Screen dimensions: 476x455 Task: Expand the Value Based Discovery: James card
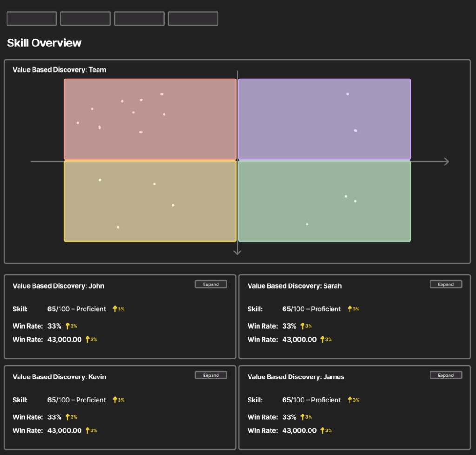(x=446, y=375)
